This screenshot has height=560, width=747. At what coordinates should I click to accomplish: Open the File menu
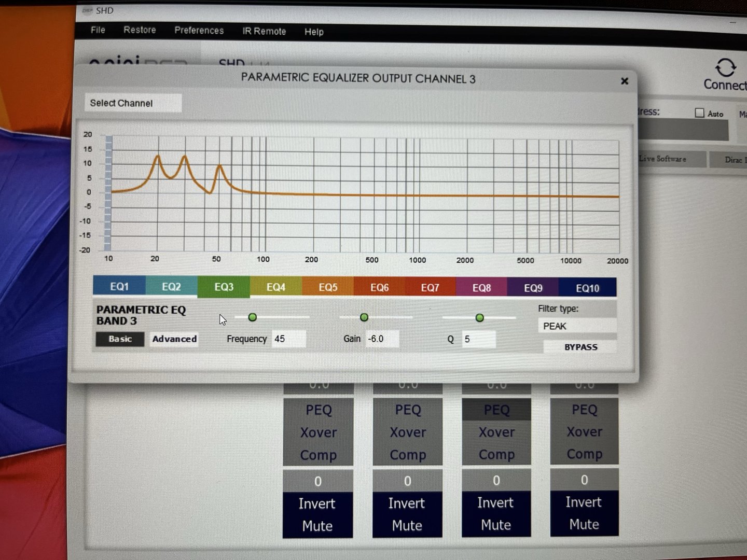(98, 30)
